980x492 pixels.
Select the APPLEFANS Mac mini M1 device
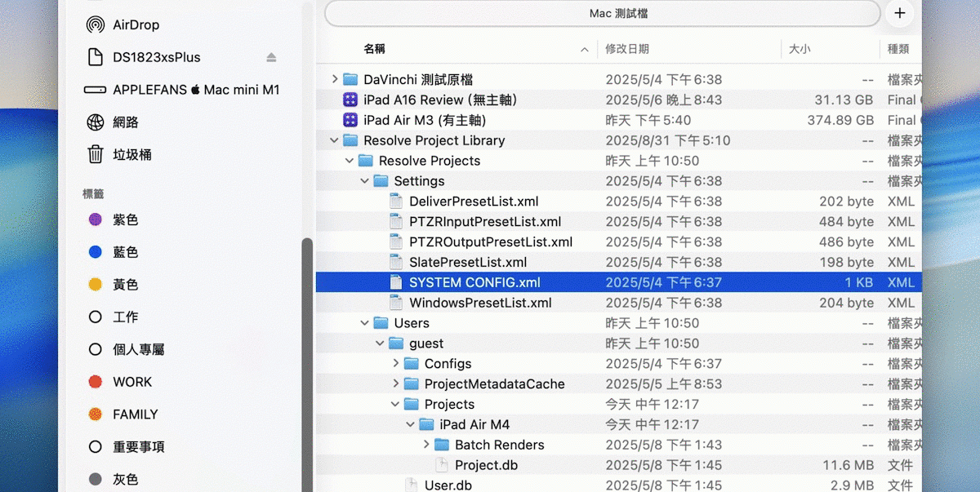click(x=196, y=90)
